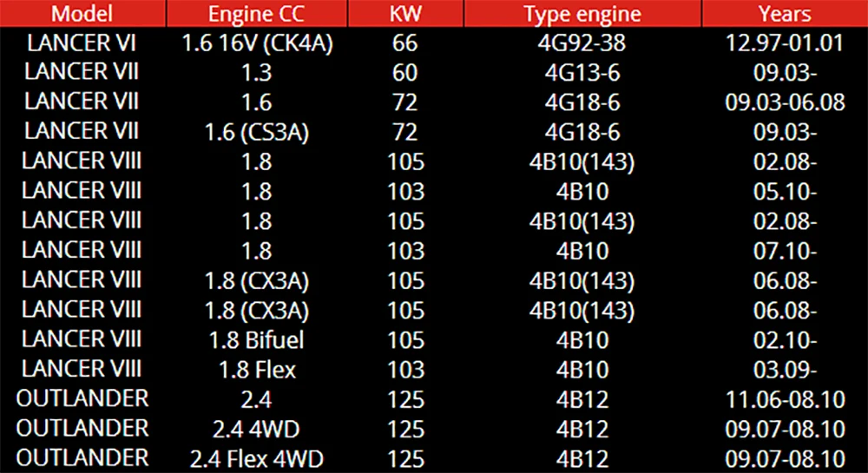
Task: Select the "60" KW value
Action: (405, 73)
